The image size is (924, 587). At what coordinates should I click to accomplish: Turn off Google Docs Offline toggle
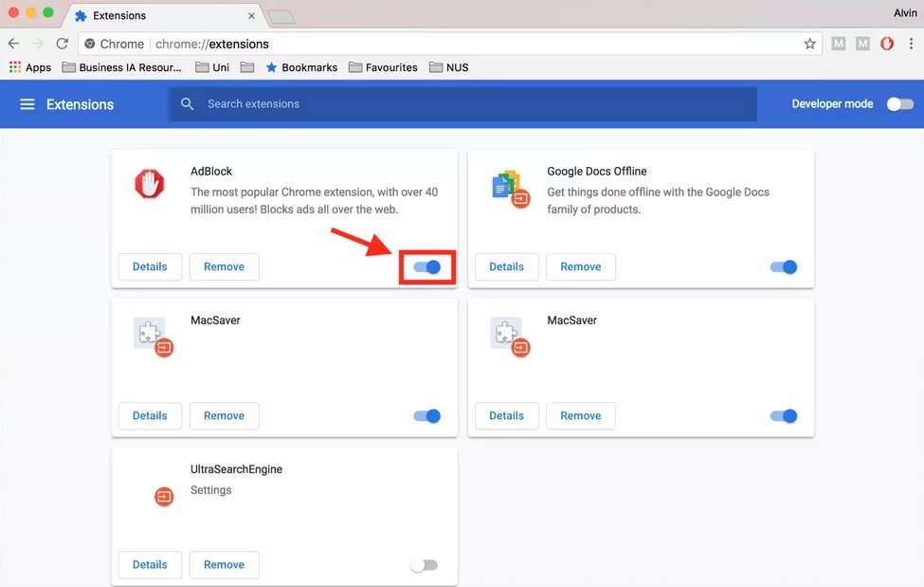pyautogui.click(x=784, y=267)
